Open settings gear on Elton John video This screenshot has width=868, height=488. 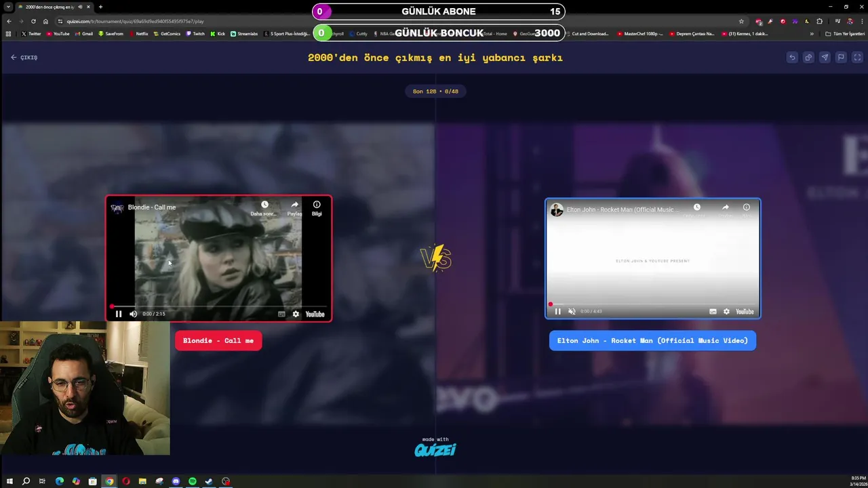(726, 311)
